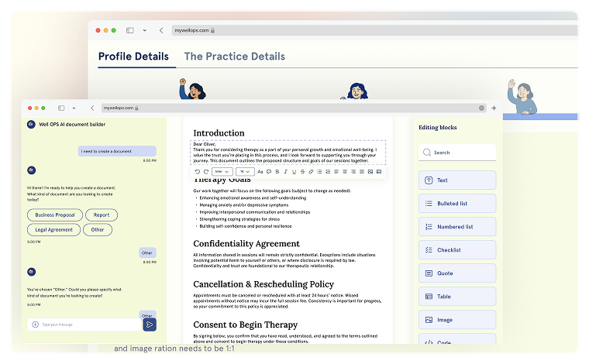Click the editing blocks Search field
This screenshot has height=364, width=589.
[x=456, y=153]
